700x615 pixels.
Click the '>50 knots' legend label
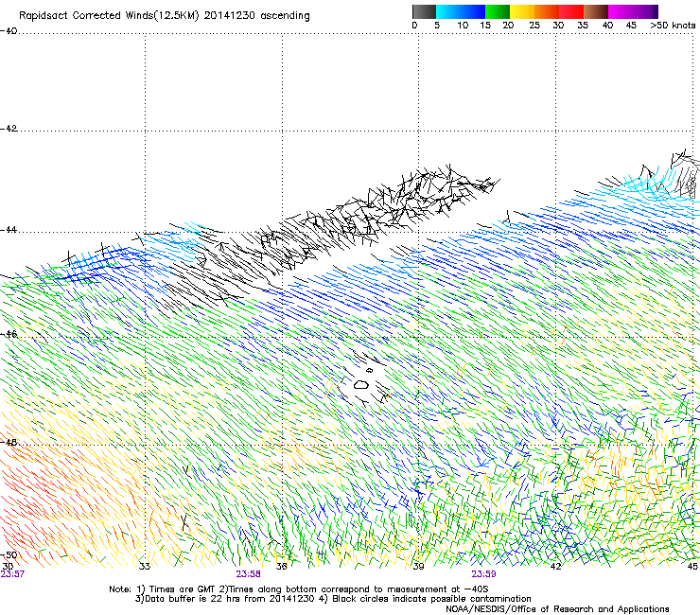(x=673, y=26)
